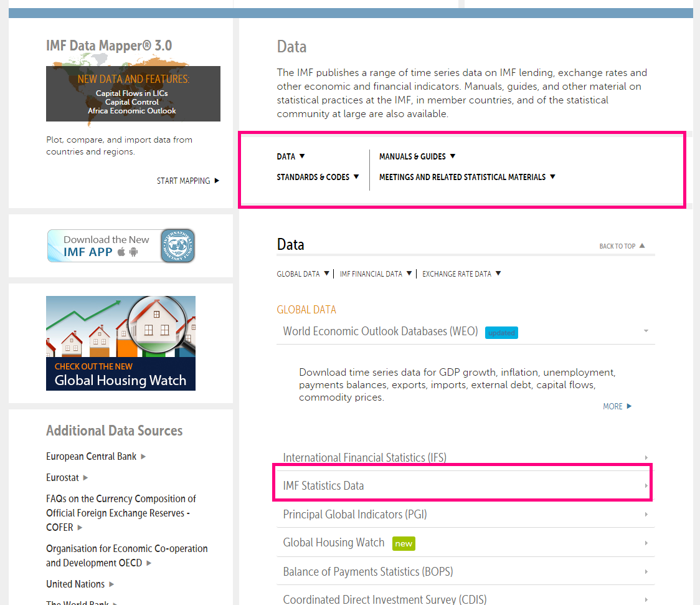This screenshot has height=605, width=700.
Task: Expand the Global Housing Watch row
Action: click(466, 543)
